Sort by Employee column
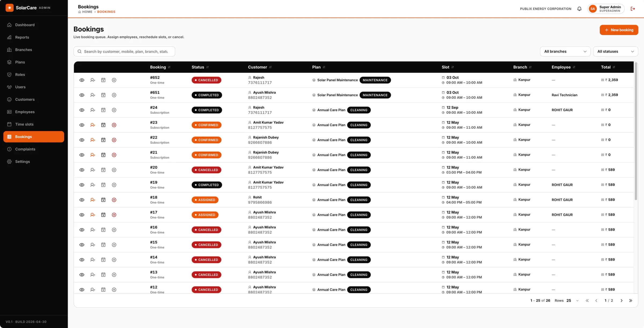Screen dimensions: 644x328 [x=563, y=67]
